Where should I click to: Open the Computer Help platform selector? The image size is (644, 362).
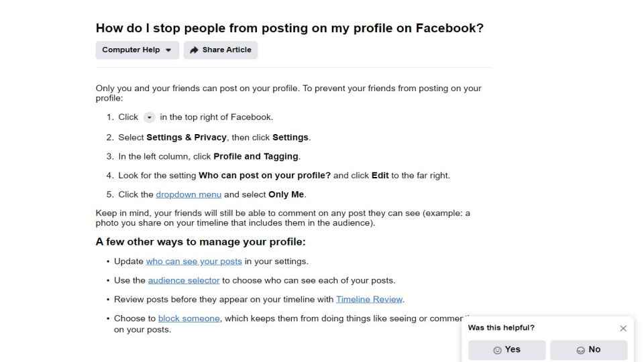coord(137,50)
